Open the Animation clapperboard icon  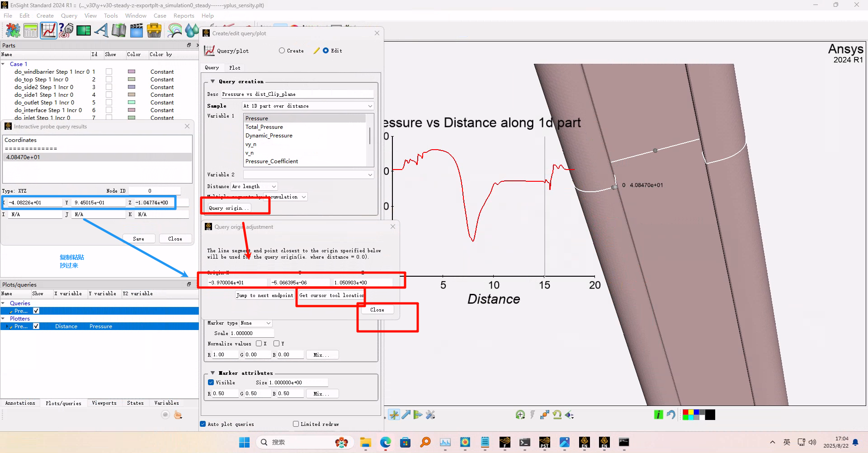(136, 31)
